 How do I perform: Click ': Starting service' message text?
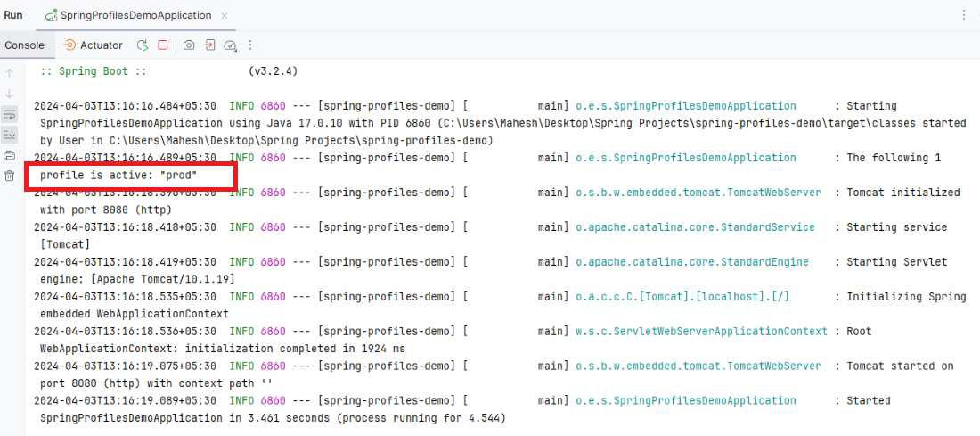pos(891,227)
